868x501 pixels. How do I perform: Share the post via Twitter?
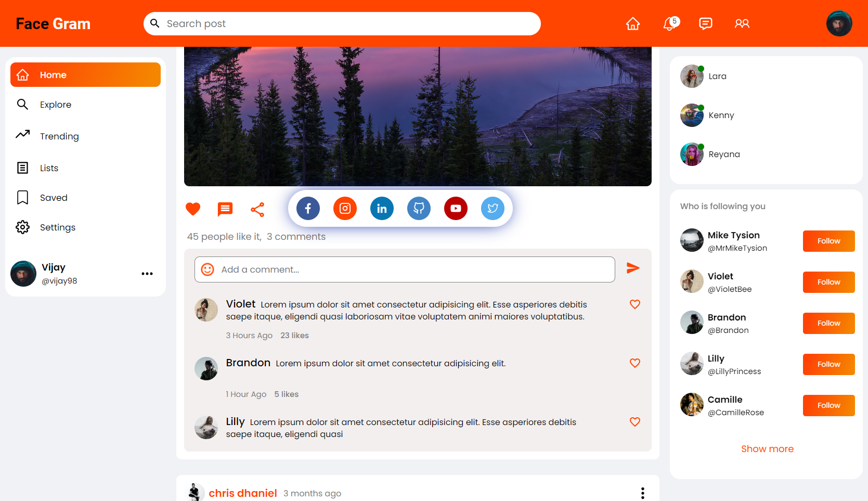[x=493, y=208]
